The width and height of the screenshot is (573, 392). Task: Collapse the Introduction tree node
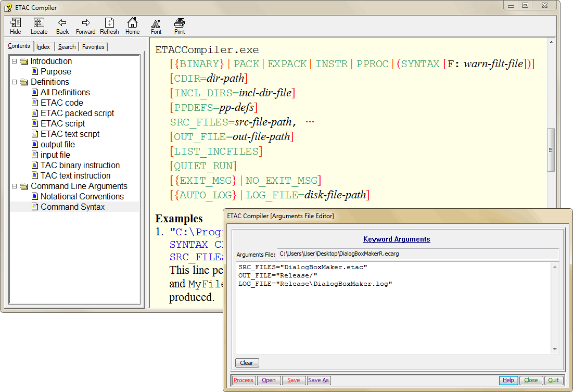[x=15, y=61]
